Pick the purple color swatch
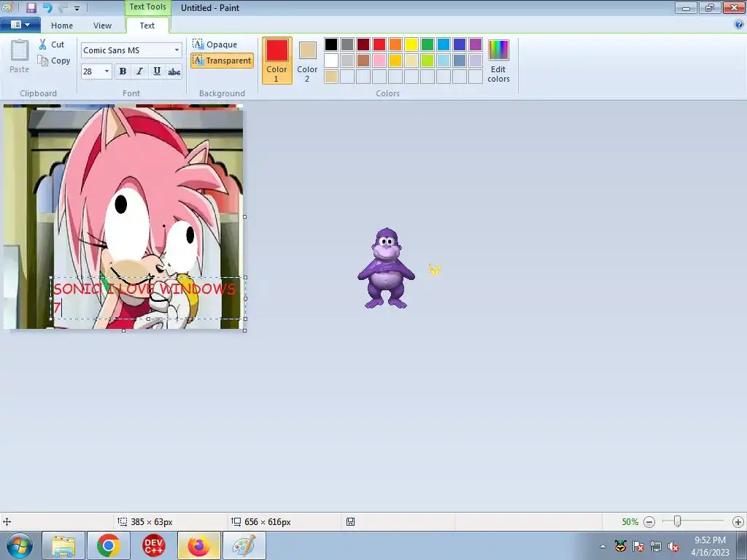 click(x=476, y=44)
